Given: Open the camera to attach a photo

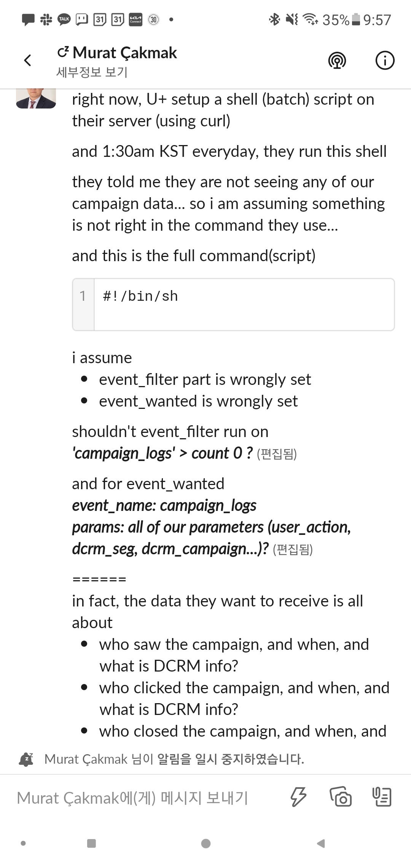Looking at the screenshot, I should 341,797.
